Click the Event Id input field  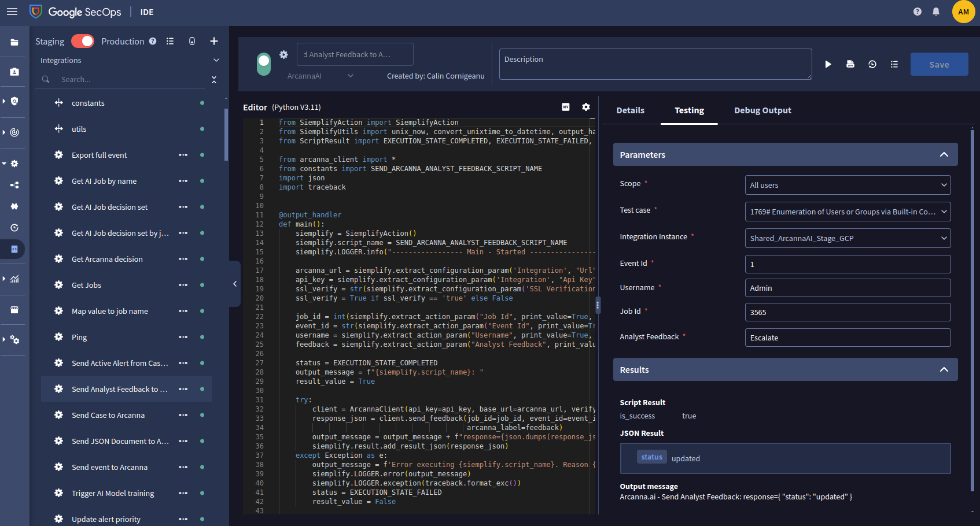click(848, 264)
